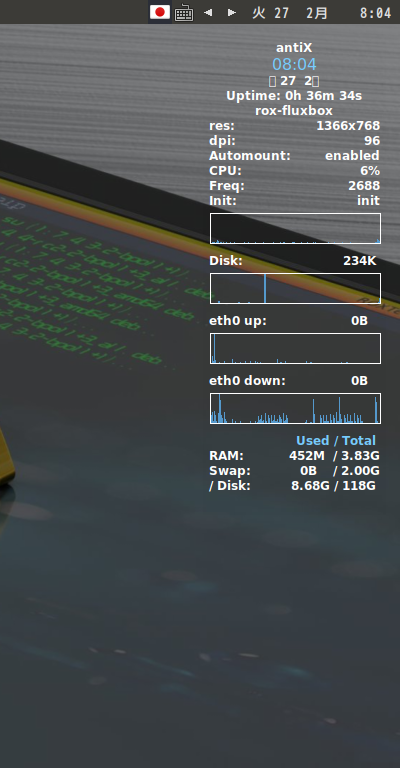Image resolution: width=400 pixels, height=768 pixels.
Task: Click the RAM 452M / 3.83G line
Action: click(x=294, y=456)
